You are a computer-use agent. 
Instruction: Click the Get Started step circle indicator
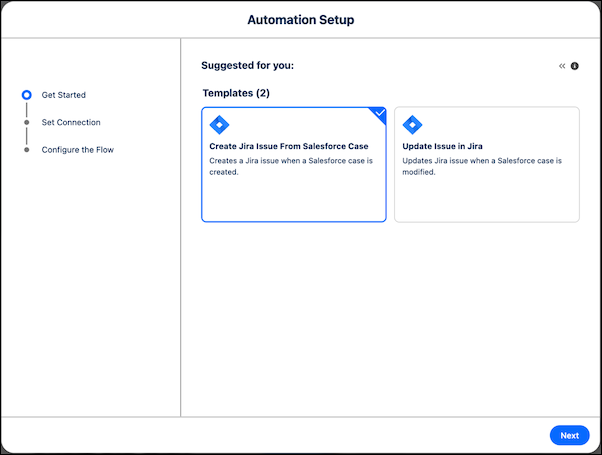point(26,95)
